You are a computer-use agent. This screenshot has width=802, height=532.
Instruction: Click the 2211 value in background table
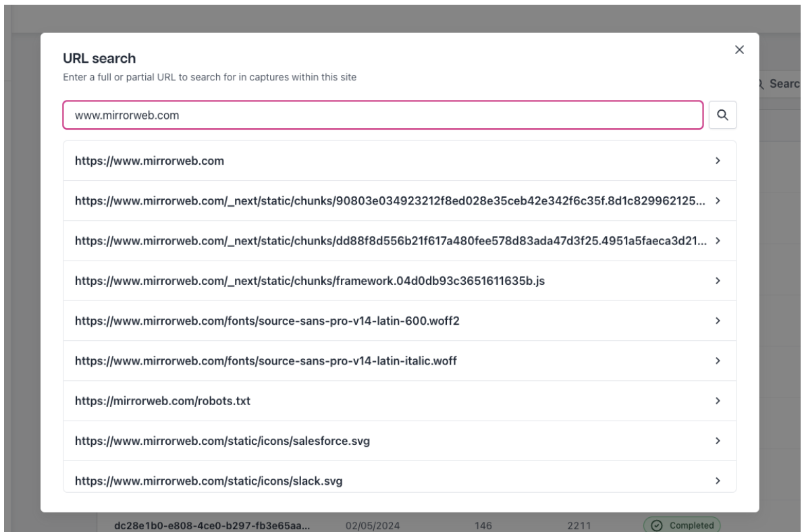pos(579,525)
